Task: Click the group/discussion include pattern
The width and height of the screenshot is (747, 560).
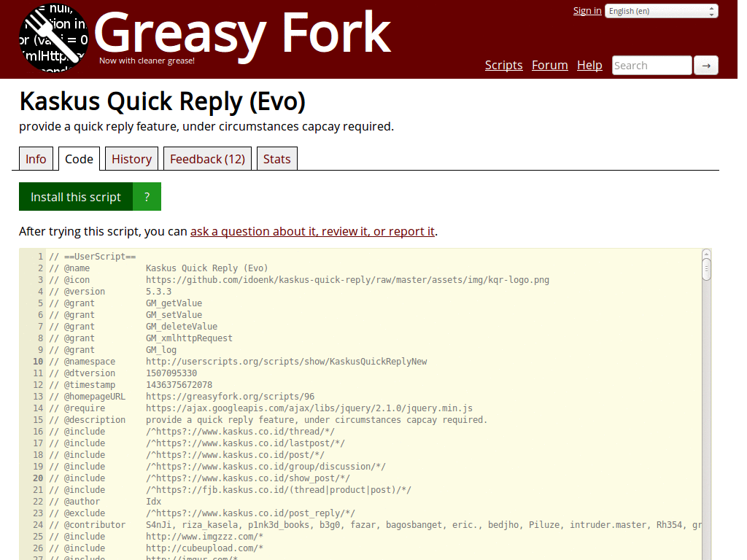Action: 266,467
